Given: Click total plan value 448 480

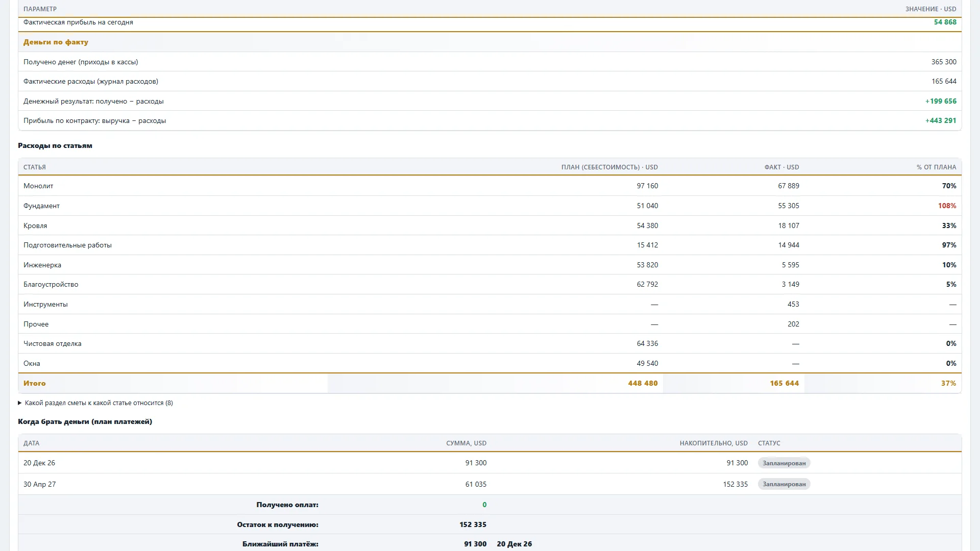Looking at the screenshot, I should coord(643,384).
